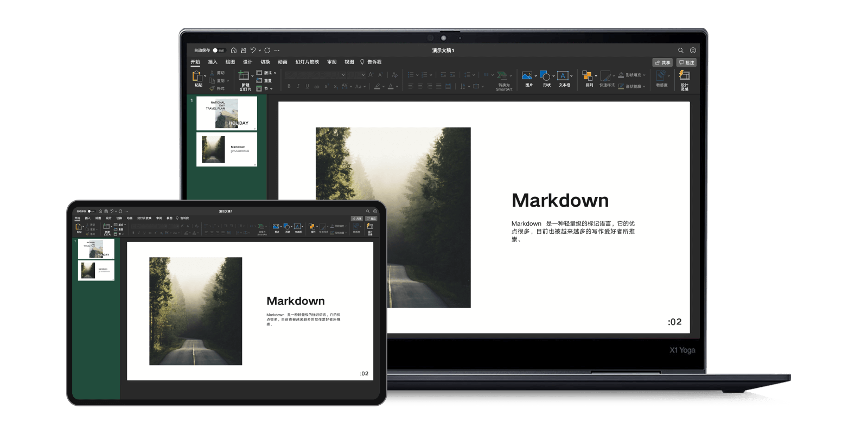This screenshot has height=434, width=868.
Task: Click the Paste (粘贴) icon on the laptop
Action: 198,79
